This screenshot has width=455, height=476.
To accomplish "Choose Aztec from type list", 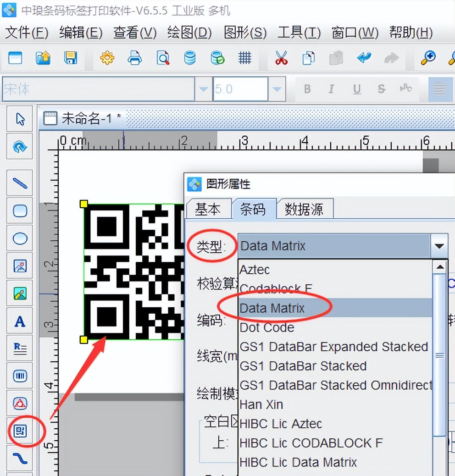I will pyautogui.click(x=335, y=270).
